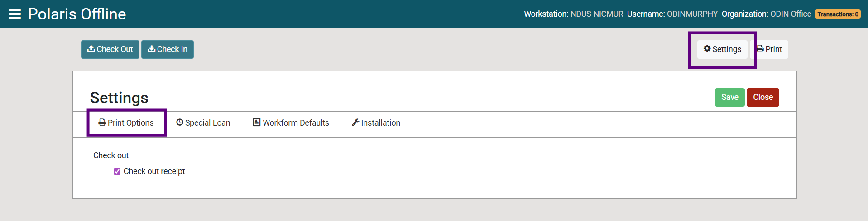Viewport: 868px width, 221px height.
Task: Open the hamburger navigation menu
Action: click(x=15, y=14)
